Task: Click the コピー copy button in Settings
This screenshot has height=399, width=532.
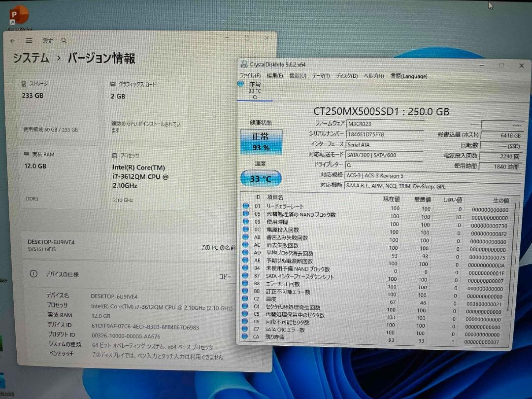Action: (225, 277)
